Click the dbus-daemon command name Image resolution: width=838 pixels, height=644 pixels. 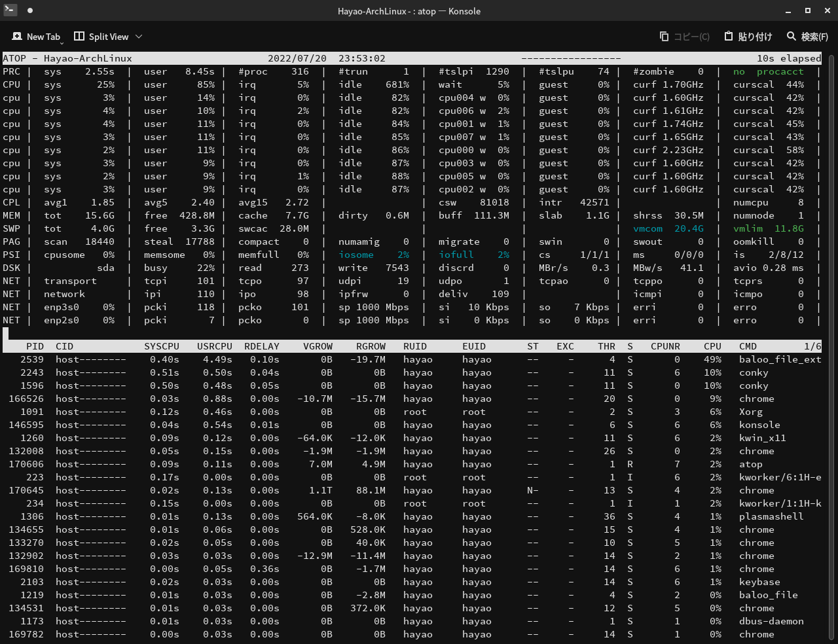771,621
